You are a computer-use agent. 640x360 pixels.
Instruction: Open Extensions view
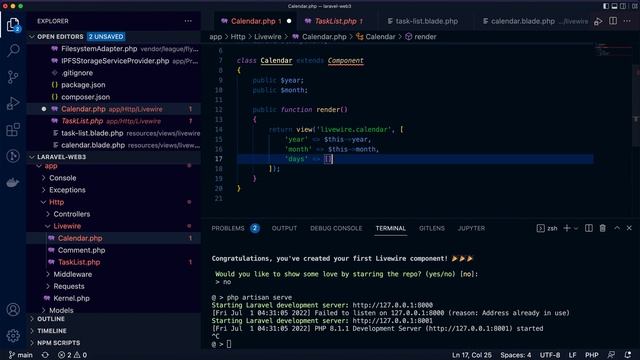[x=13, y=130]
